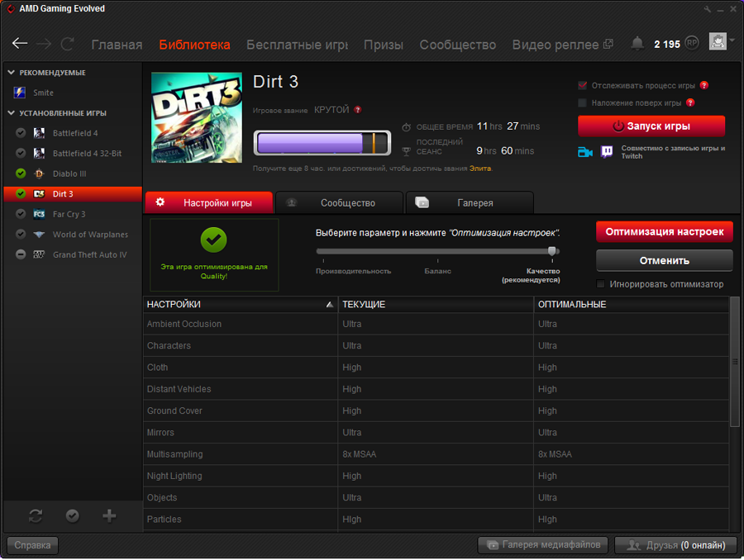Open the Главная tab
The width and height of the screenshot is (744, 560).
point(117,45)
